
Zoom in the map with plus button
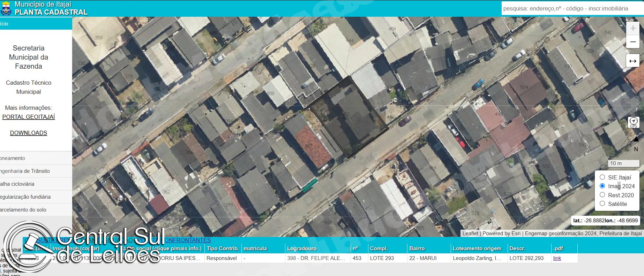pos(633,28)
